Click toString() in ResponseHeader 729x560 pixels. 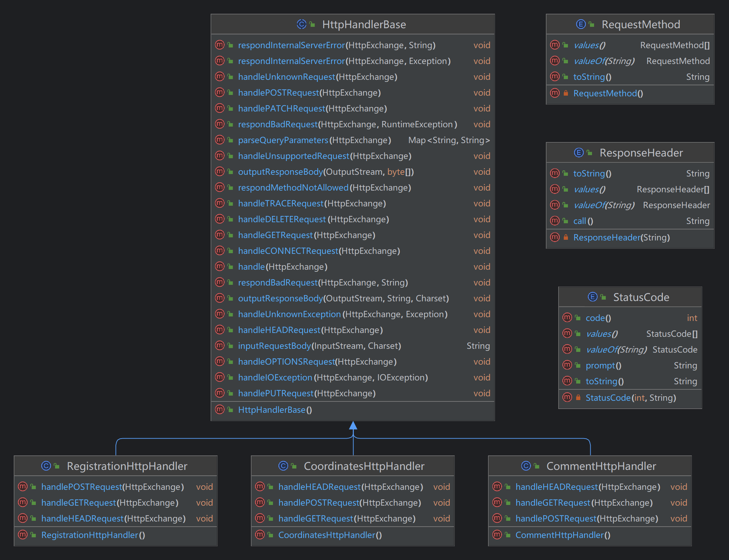click(x=592, y=173)
